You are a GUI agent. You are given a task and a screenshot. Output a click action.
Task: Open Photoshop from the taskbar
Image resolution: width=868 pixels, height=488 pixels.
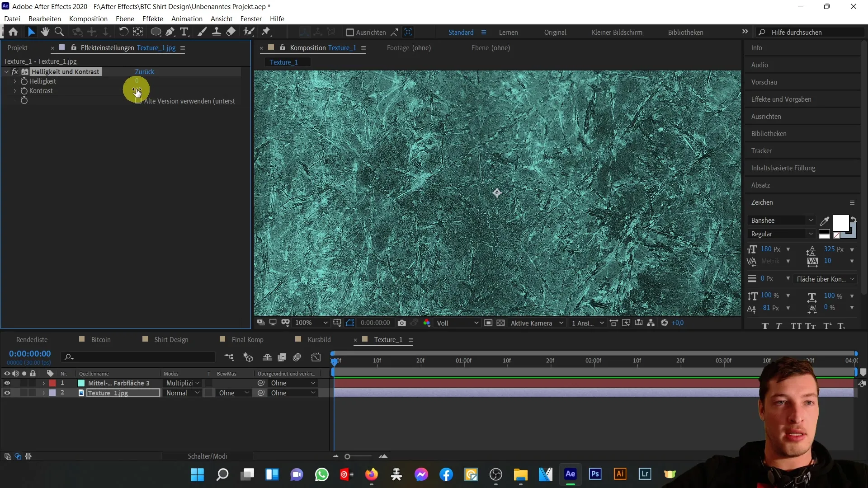point(595,474)
